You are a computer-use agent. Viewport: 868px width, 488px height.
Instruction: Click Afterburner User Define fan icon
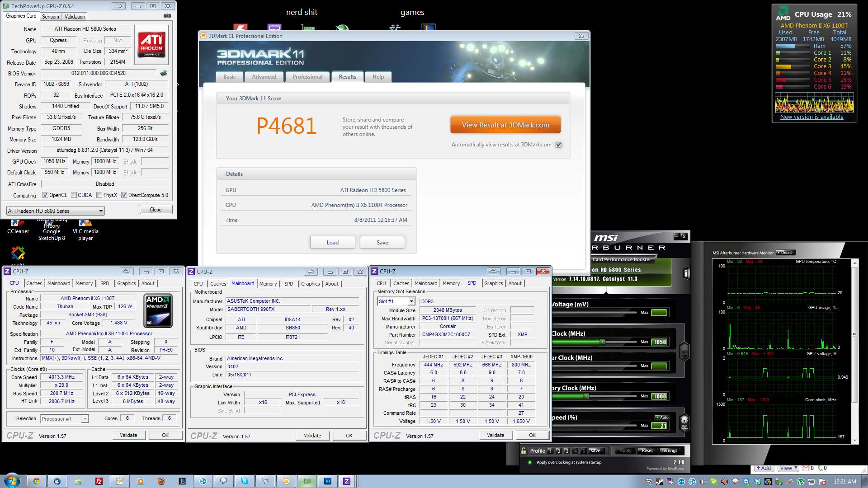[x=684, y=423]
